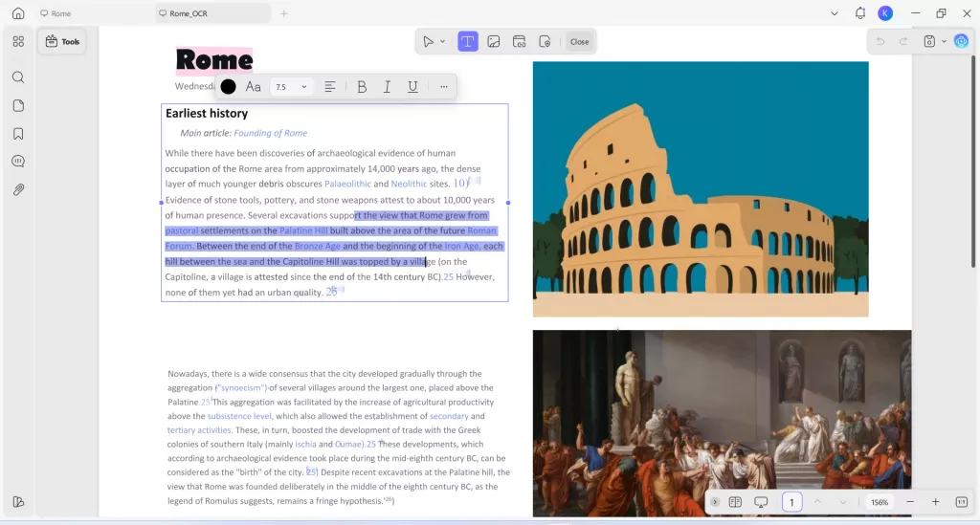Toggle underline formatting
The height and width of the screenshot is (525, 980).
coord(412,86)
